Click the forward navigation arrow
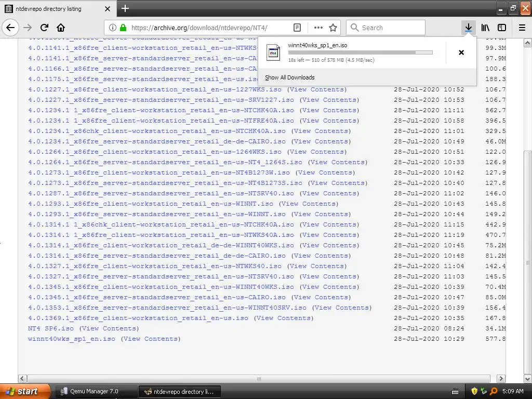 click(28, 28)
